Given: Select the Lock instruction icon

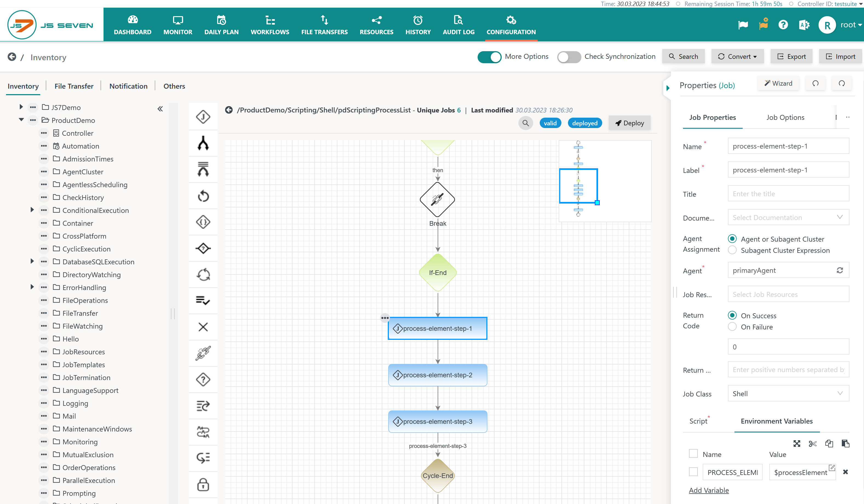Looking at the screenshot, I should 203,485.
